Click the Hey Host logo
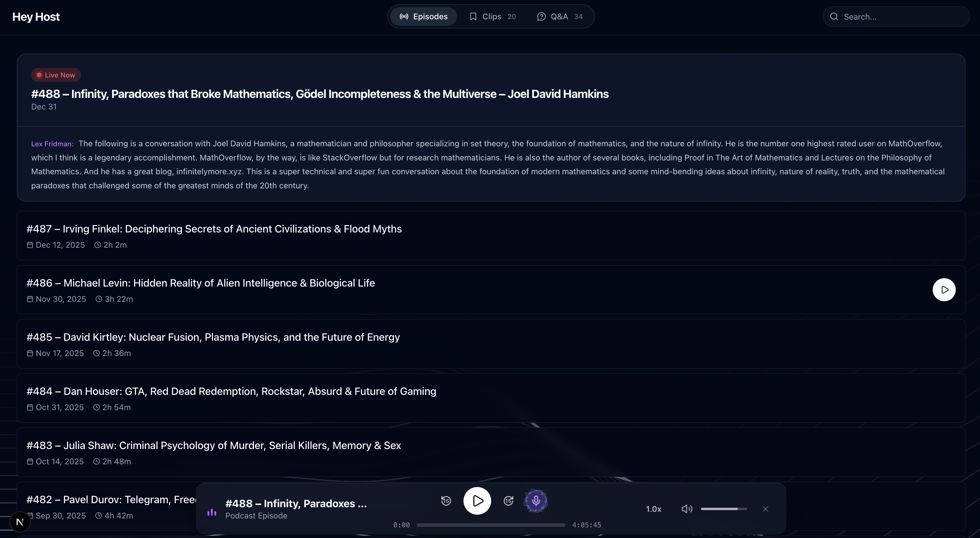 tap(36, 17)
